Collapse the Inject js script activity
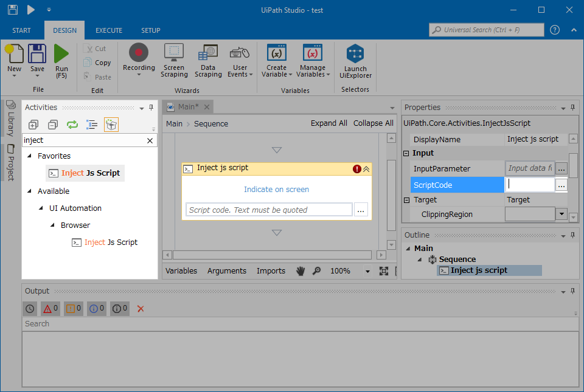The width and height of the screenshot is (584, 392). (x=366, y=169)
